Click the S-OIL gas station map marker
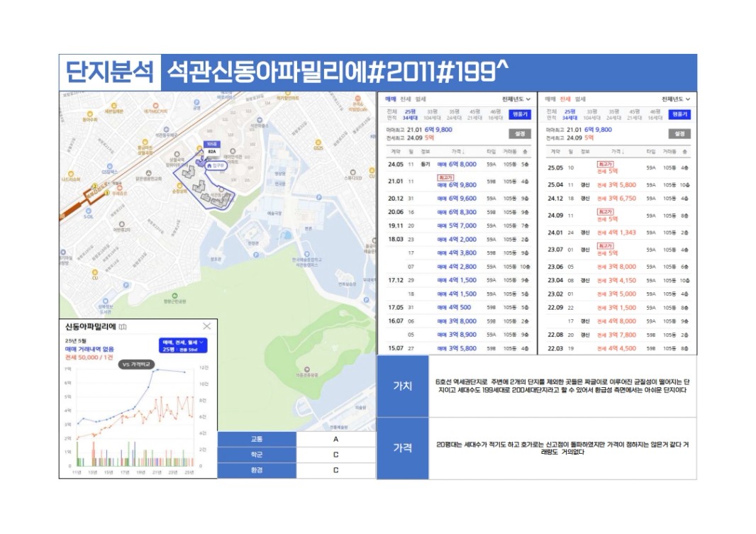This screenshot has height=534, width=756. 88,213
